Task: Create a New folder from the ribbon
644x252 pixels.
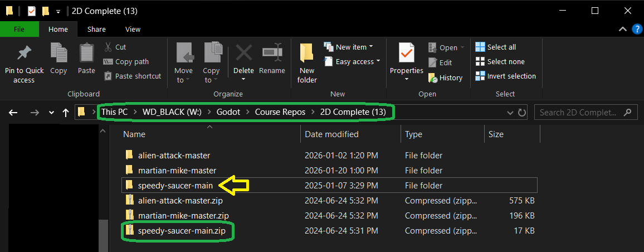Action: pos(307,61)
